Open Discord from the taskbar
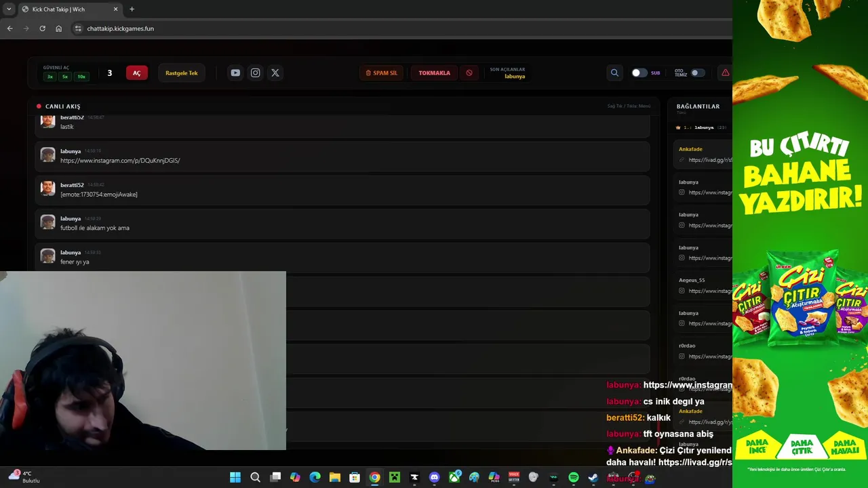This screenshot has height=488, width=868. click(x=434, y=477)
